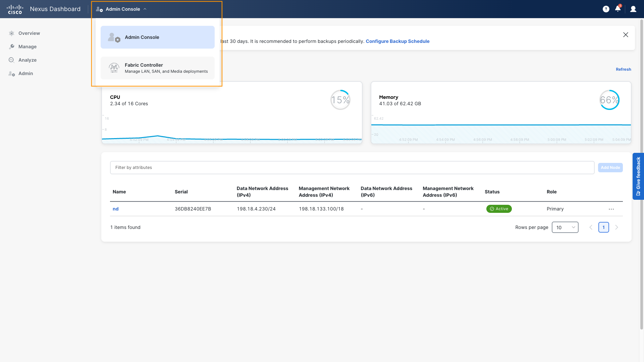The height and width of the screenshot is (362, 644).
Task: Click the Serial column header
Action: [181, 192]
